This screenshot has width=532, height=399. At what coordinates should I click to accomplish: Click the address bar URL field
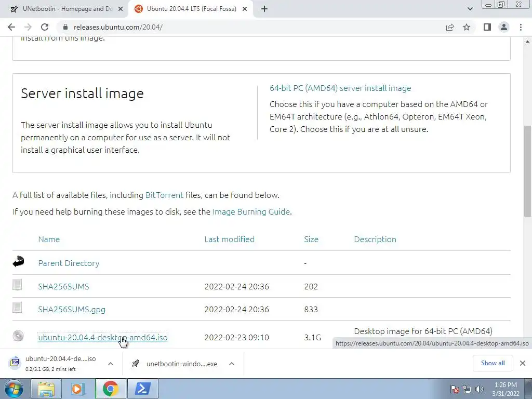click(251, 27)
